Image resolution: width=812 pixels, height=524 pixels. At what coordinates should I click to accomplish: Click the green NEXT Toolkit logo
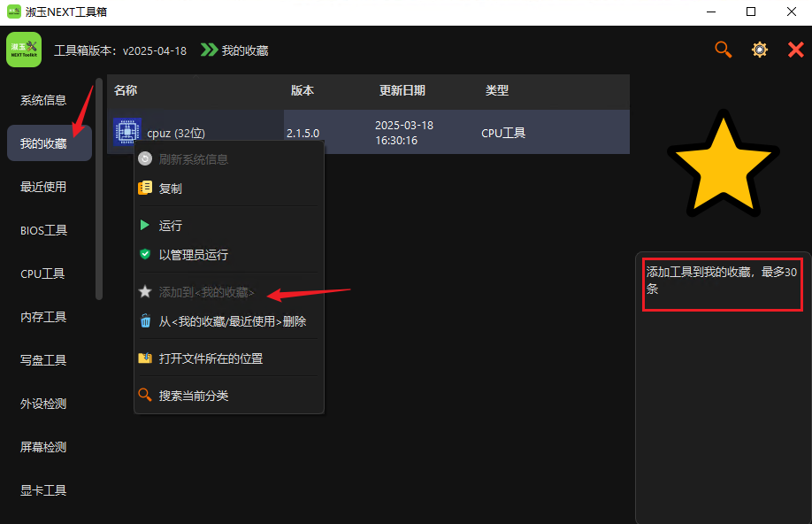click(x=24, y=50)
